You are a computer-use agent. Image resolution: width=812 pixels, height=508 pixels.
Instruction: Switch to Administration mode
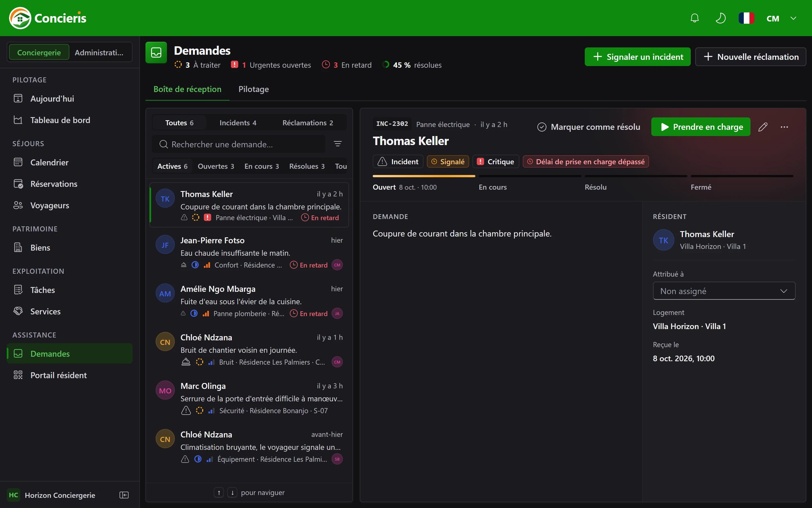click(x=100, y=52)
